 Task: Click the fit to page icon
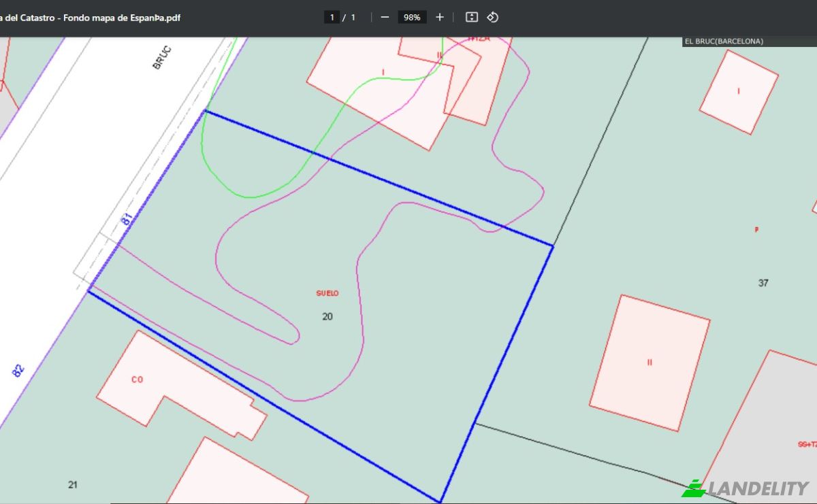[x=472, y=17]
